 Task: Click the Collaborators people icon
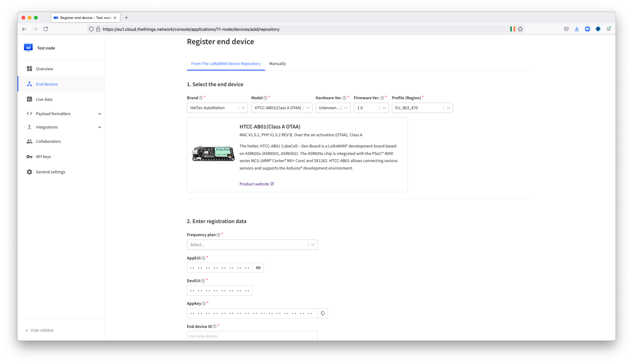point(29,141)
